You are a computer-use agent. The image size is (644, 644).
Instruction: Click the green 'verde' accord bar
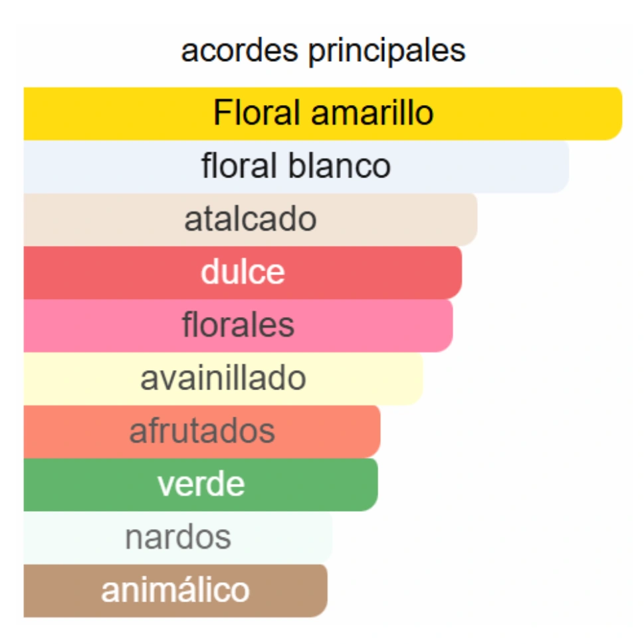click(x=201, y=484)
